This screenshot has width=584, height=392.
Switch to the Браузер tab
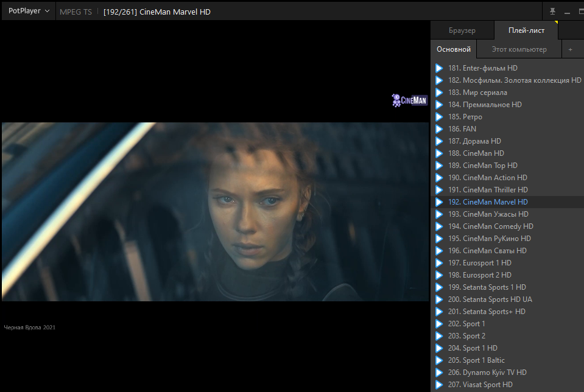[x=462, y=30]
